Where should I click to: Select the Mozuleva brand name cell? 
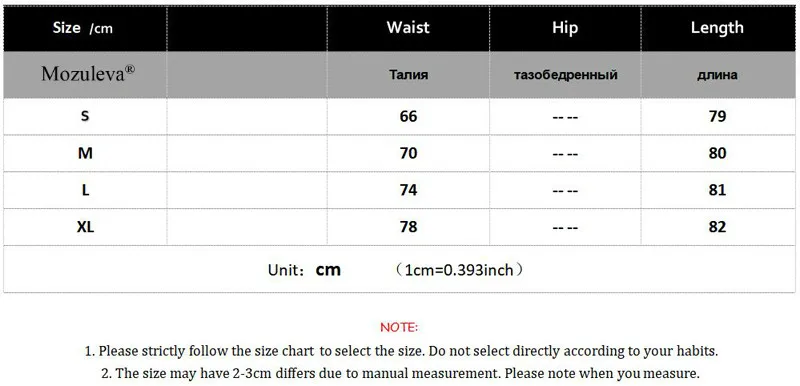(85, 75)
